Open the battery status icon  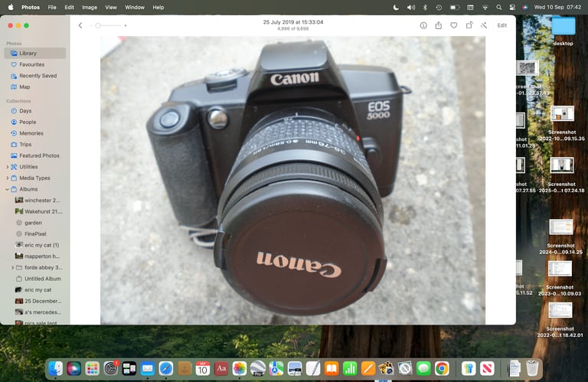point(455,7)
